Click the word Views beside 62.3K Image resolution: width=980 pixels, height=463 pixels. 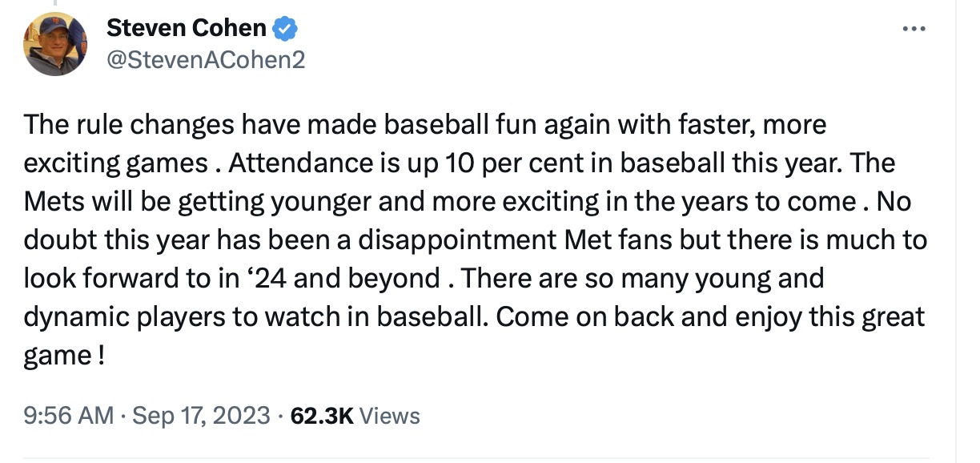[x=390, y=416]
